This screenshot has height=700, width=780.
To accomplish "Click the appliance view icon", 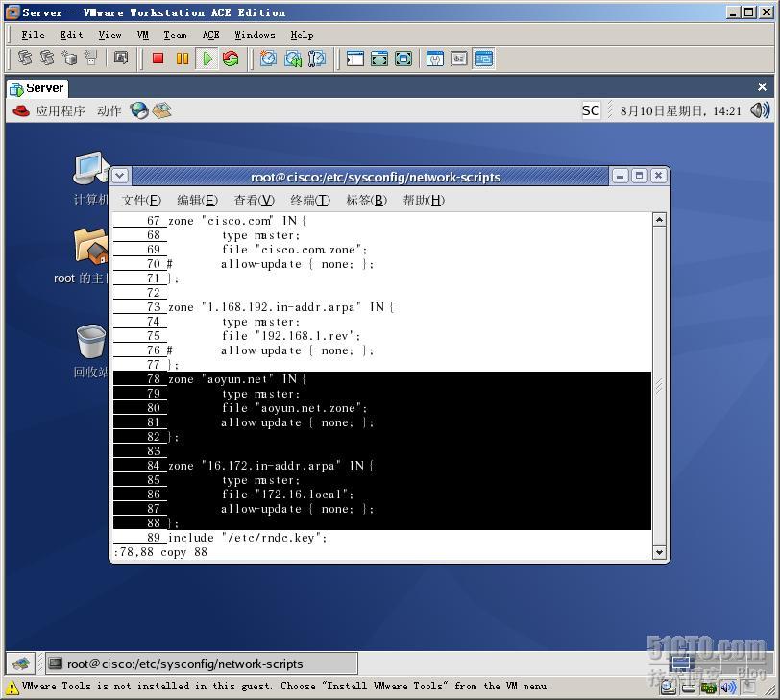I will click(459, 59).
